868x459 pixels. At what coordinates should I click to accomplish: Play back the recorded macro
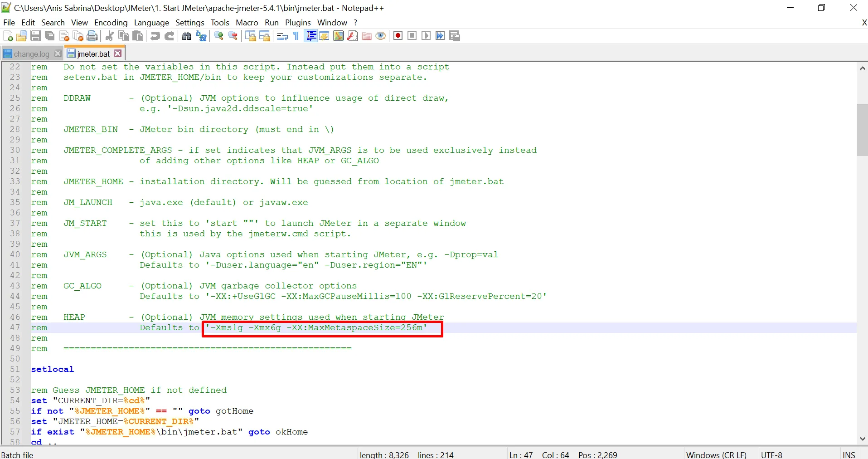[426, 36]
